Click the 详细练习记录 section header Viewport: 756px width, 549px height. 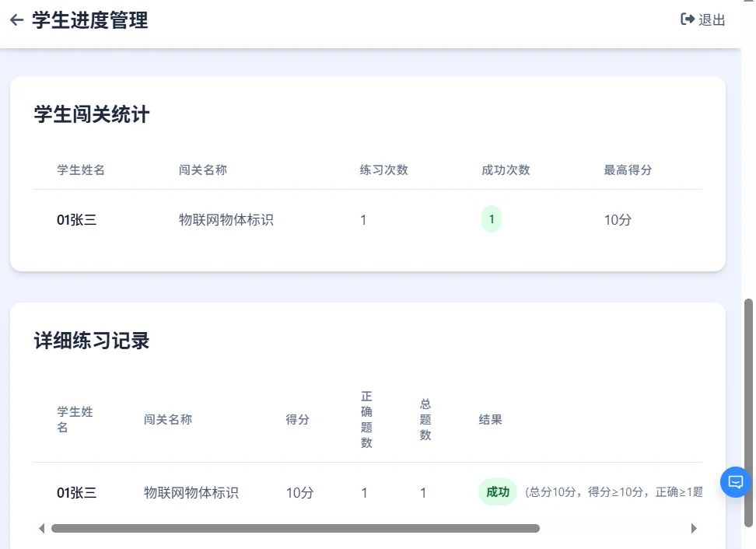click(91, 341)
